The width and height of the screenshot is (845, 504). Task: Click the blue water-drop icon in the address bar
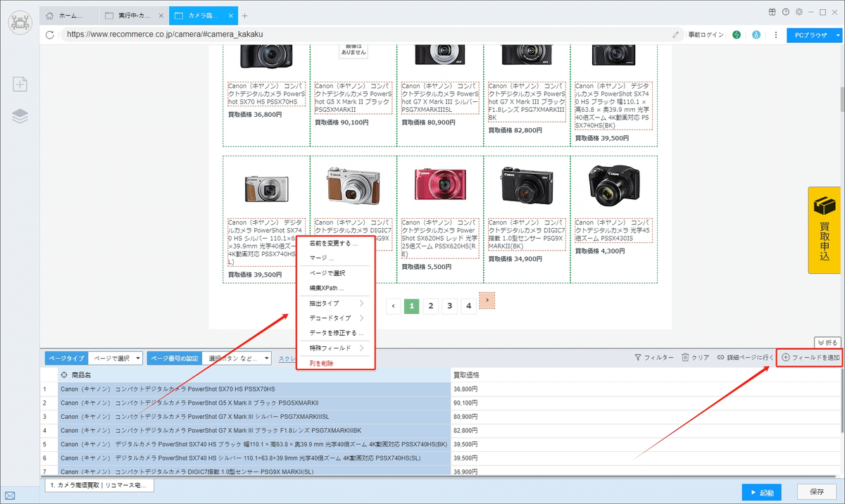(757, 34)
